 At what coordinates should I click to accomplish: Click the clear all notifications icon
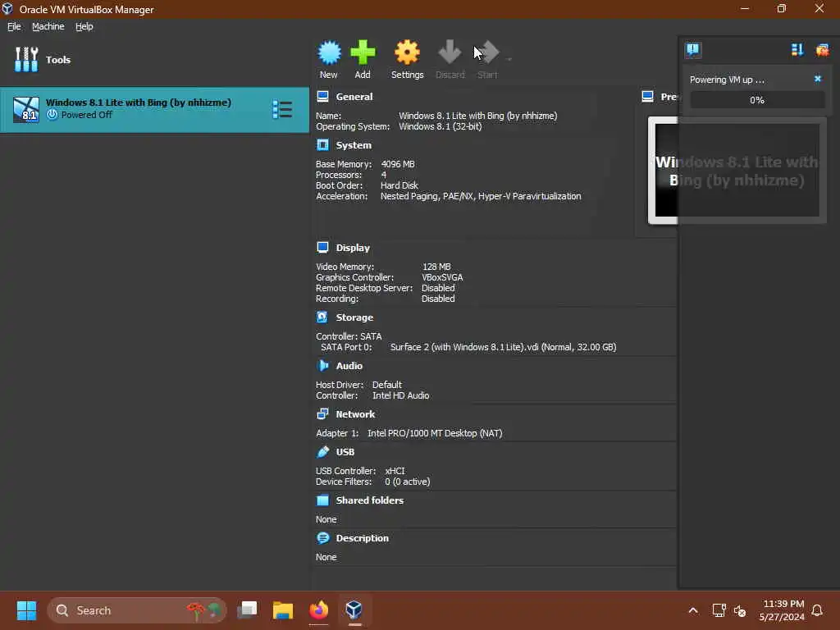(822, 50)
